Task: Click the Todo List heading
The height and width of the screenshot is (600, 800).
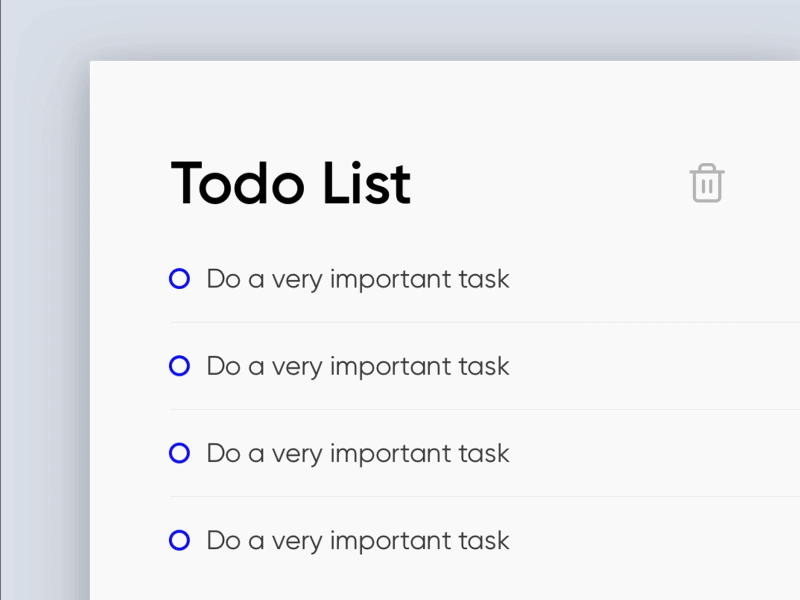Action: 290,183
